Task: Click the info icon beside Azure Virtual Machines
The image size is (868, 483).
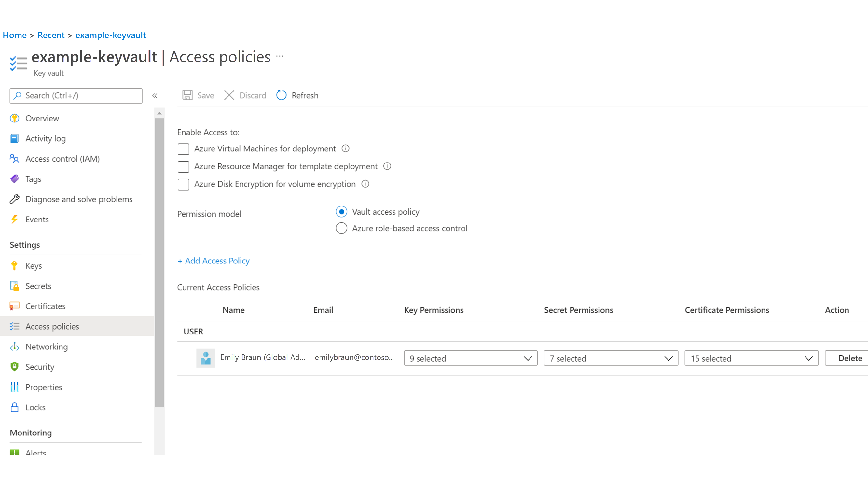Action: [x=345, y=149]
